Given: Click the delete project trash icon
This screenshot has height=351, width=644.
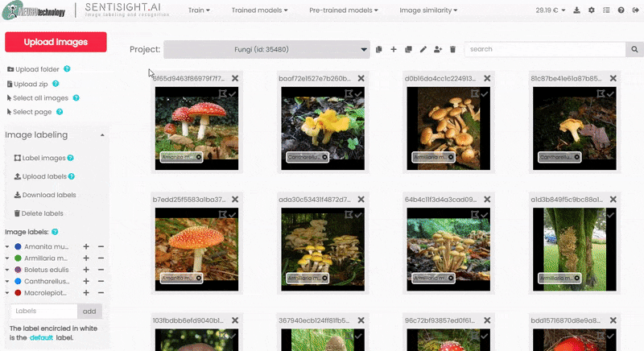Looking at the screenshot, I should pos(452,50).
